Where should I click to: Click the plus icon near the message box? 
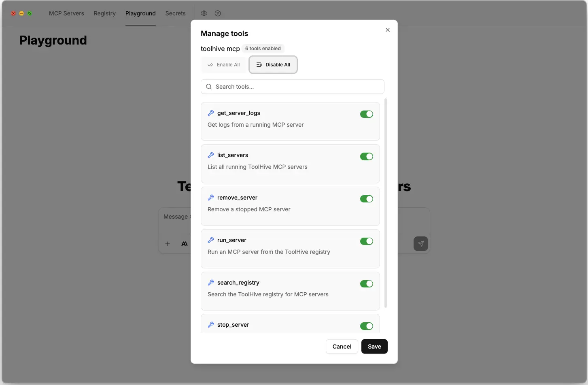[x=168, y=244]
